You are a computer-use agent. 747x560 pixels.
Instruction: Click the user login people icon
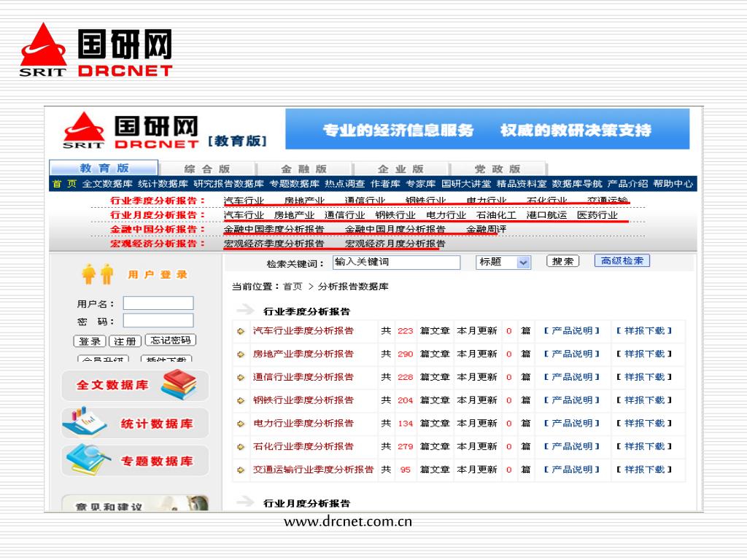point(97,274)
